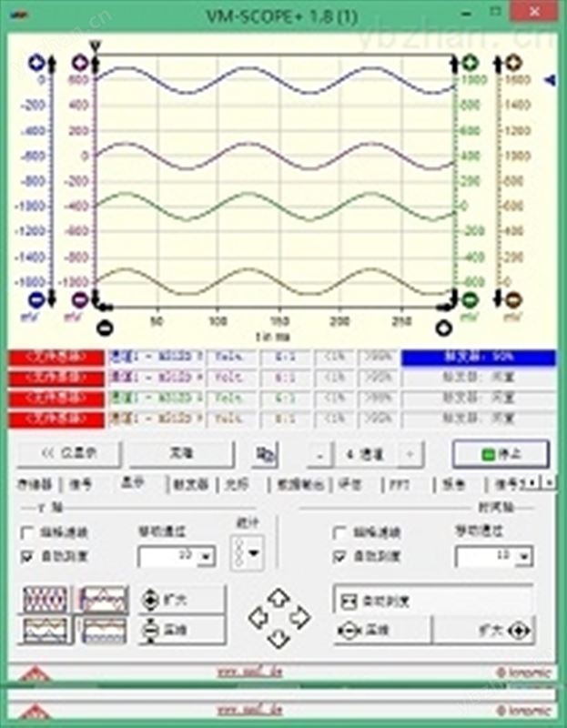Switch to the fifth tab from left
The width and height of the screenshot is (567, 728).
pos(238,485)
